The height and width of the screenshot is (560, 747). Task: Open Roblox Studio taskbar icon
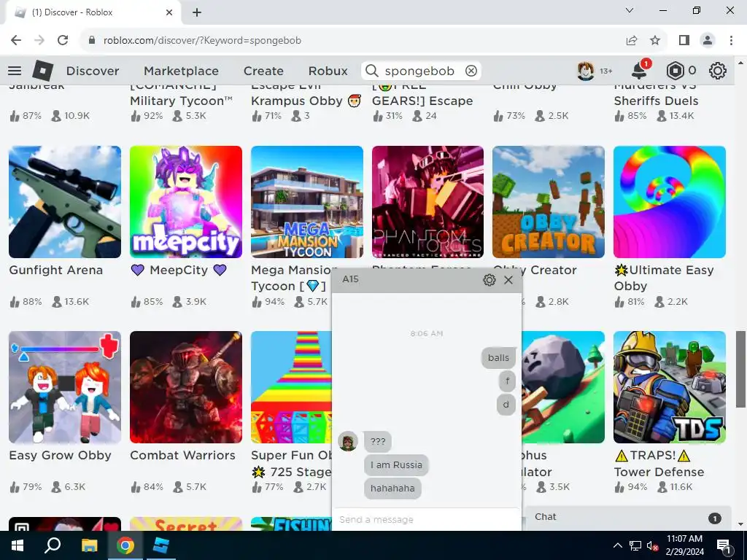click(x=161, y=545)
